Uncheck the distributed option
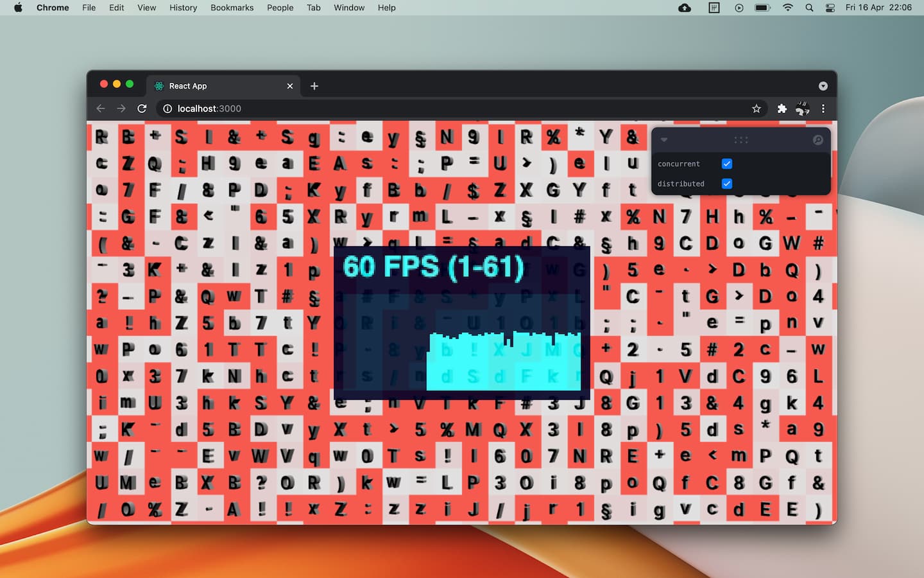Viewport: 924px width, 578px height. point(726,184)
